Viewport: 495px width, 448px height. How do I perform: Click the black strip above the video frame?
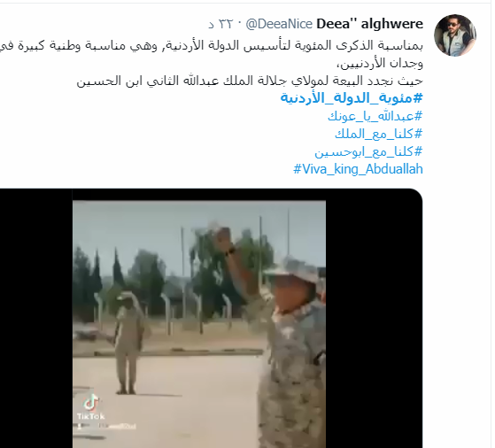click(199, 195)
